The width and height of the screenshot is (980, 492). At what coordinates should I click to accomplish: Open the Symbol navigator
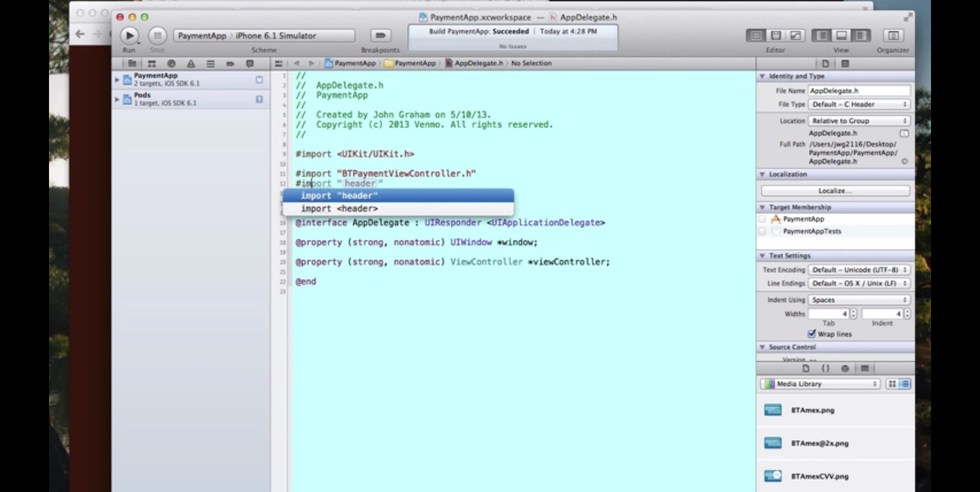coord(152,63)
